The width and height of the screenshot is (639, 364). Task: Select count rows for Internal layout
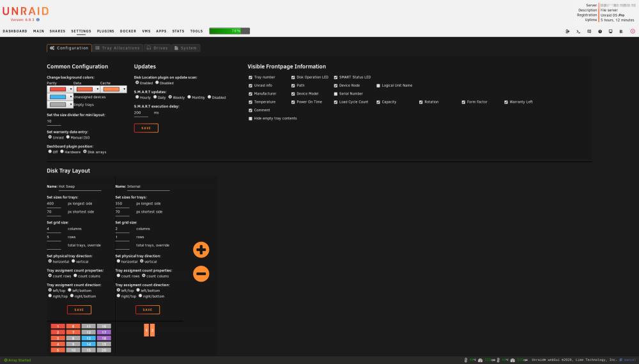pyautogui.click(x=119, y=275)
